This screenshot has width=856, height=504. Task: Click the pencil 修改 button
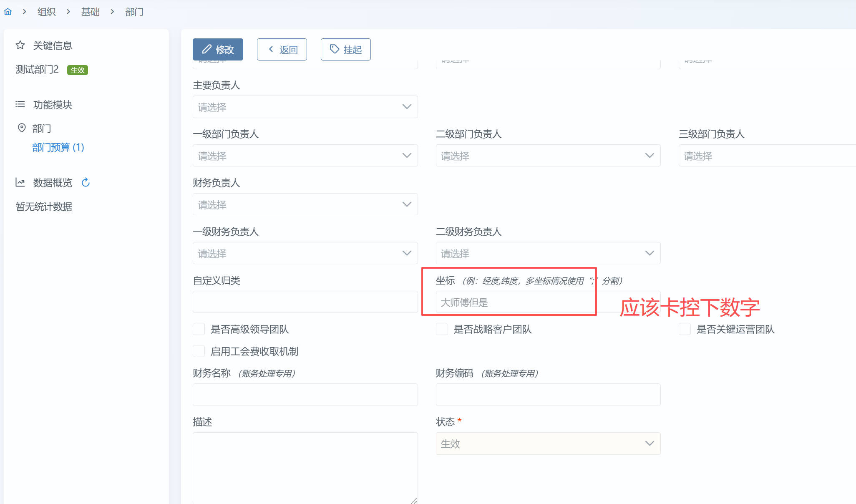coord(218,50)
